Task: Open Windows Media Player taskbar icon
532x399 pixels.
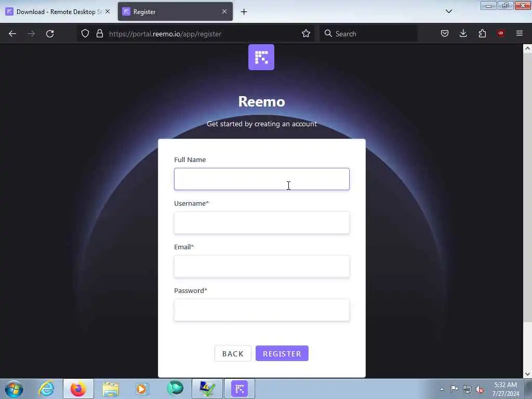Action: point(142,389)
